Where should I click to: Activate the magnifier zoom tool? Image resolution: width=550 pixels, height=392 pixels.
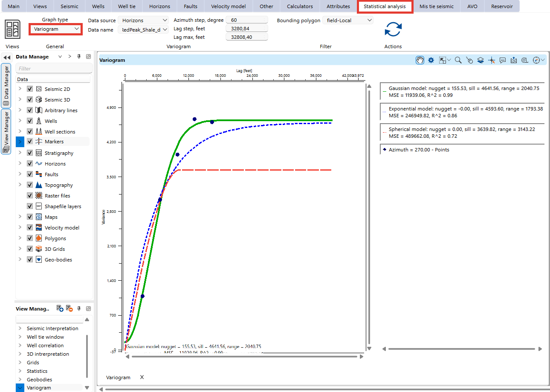[x=458, y=61]
